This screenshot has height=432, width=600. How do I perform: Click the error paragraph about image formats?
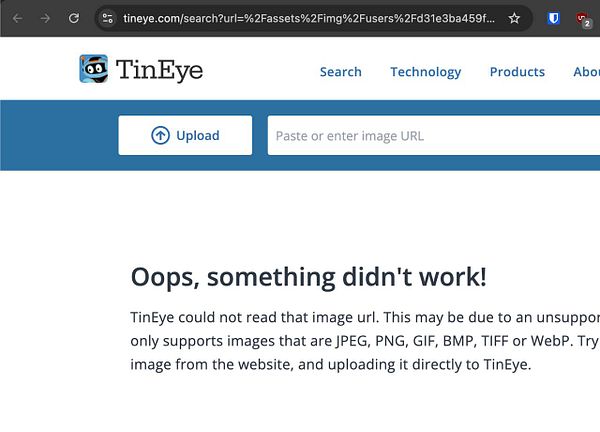pos(365,341)
